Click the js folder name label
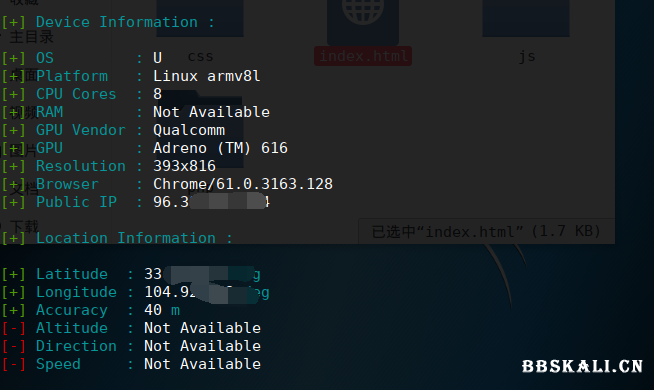Screen dimensions: 654x390 click(527, 57)
